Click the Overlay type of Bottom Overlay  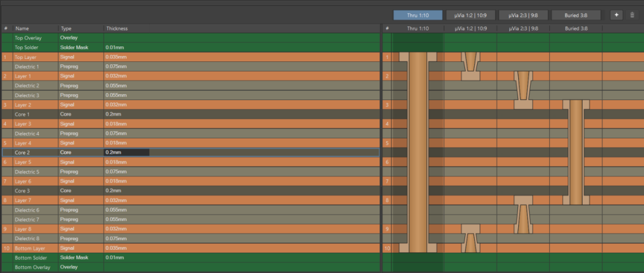[68, 267]
